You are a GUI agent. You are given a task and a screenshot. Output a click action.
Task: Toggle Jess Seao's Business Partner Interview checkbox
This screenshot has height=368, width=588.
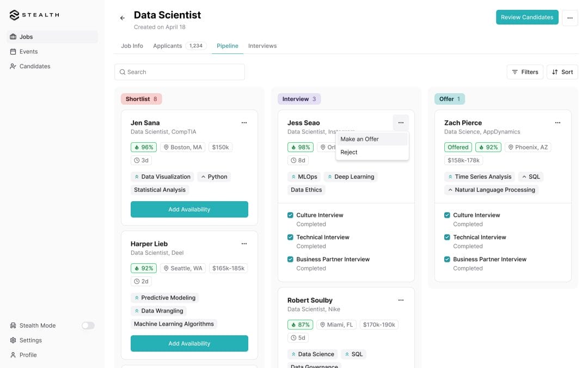(x=290, y=260)
